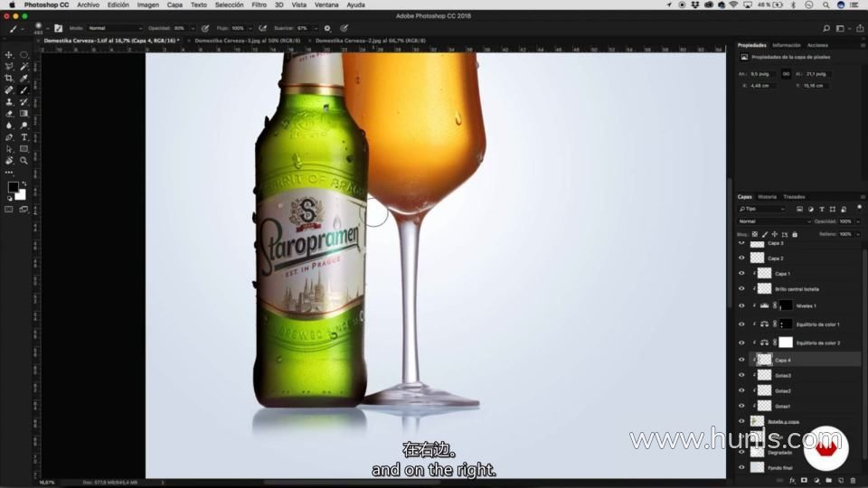Switch to the Historia panel tab
Image resolution: width=868 pixels, height=488 pixels.
click(x=768, y=197)
